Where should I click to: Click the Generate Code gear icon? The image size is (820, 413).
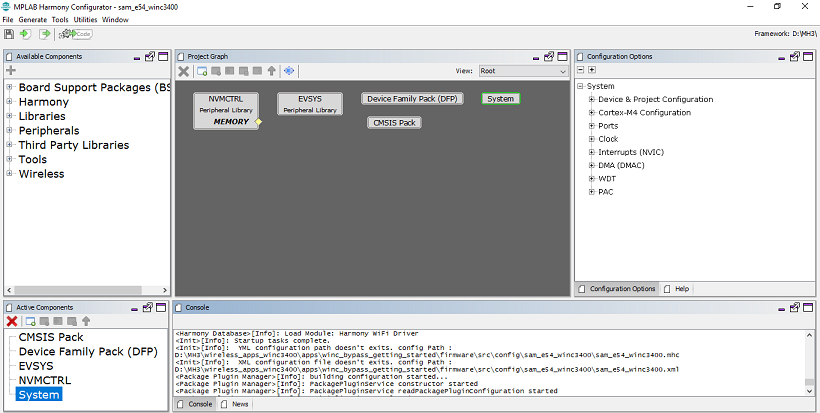point(76,34)
